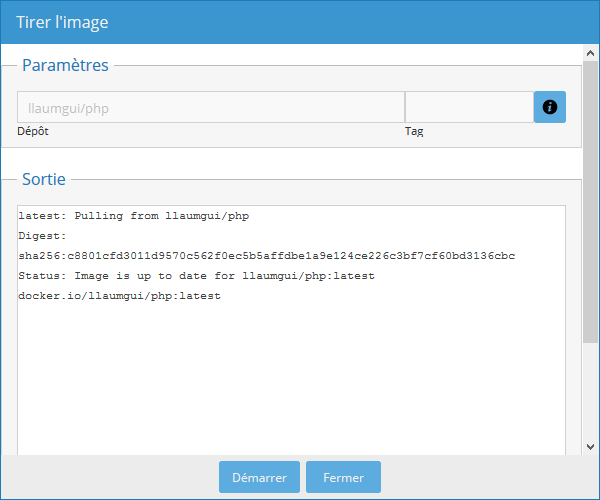The height and width of the screenshot is (500, 600).
Task: Click the scrollbar up arrow
Action: click(x=591, y=52)
